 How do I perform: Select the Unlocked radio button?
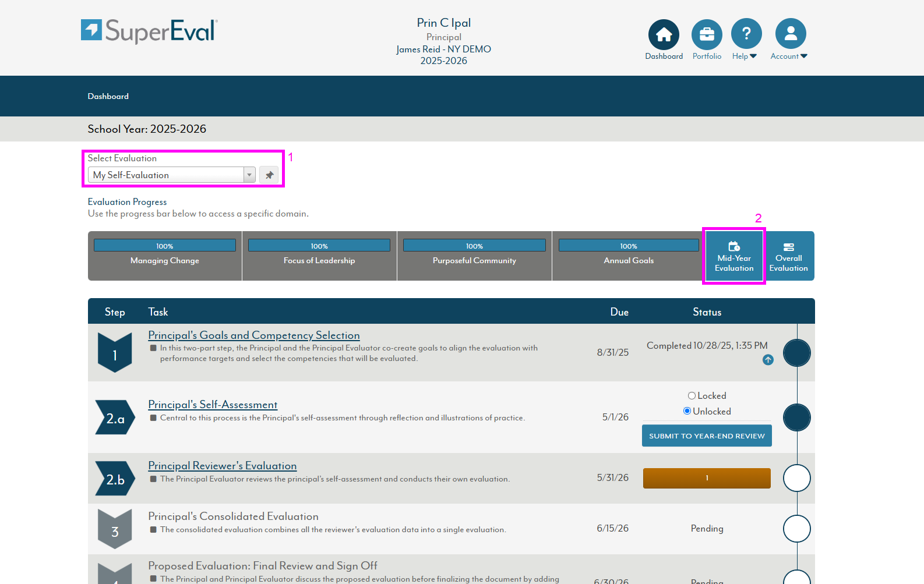(687, 411)
